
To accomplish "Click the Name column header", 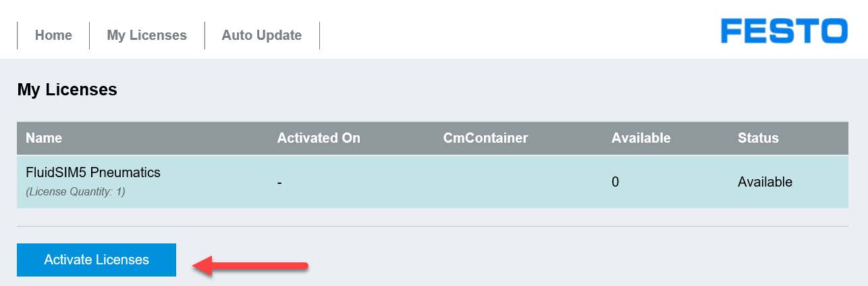I will 44,138.
